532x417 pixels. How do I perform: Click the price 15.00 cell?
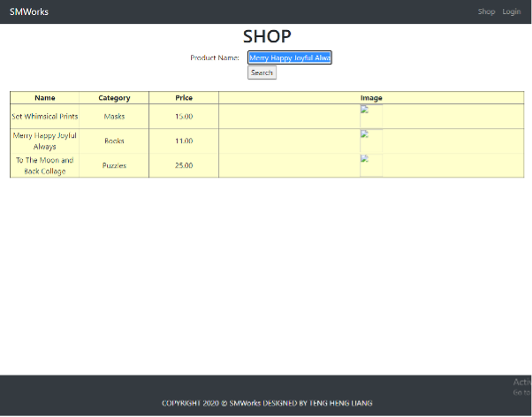pyautogui.click(x=184, y=117)
